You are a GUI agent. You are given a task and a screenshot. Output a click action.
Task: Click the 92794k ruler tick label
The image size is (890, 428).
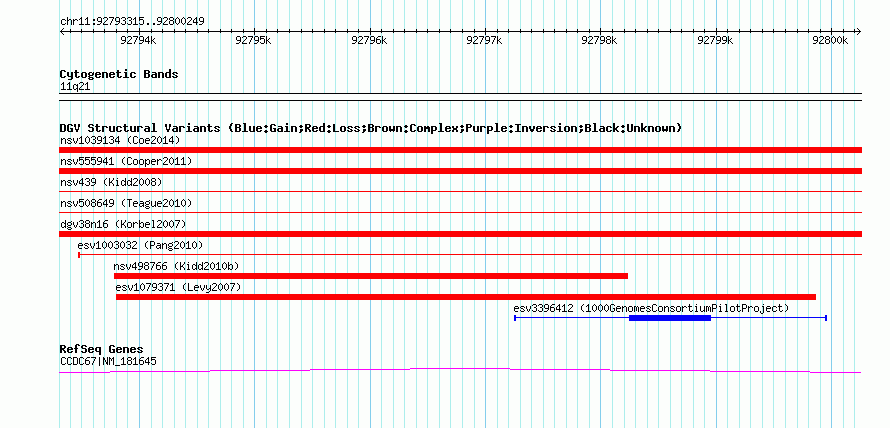(138, 40)
